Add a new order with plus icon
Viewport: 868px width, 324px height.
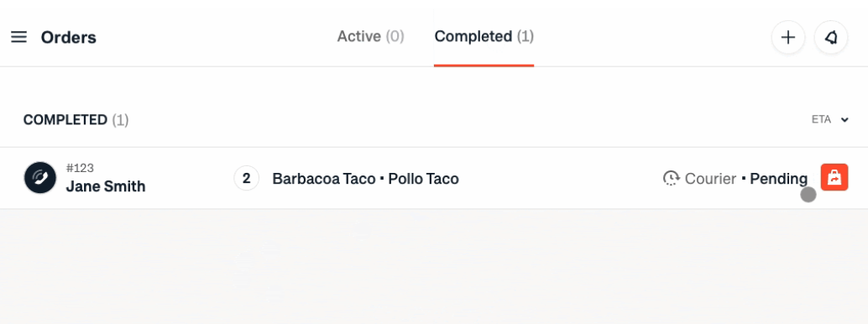tap(787, 37)
